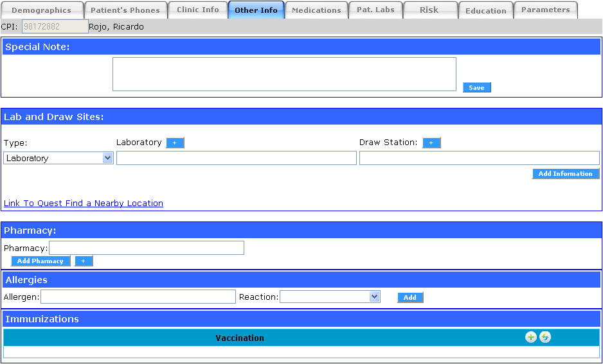Open the Education tab

[485, 10]
